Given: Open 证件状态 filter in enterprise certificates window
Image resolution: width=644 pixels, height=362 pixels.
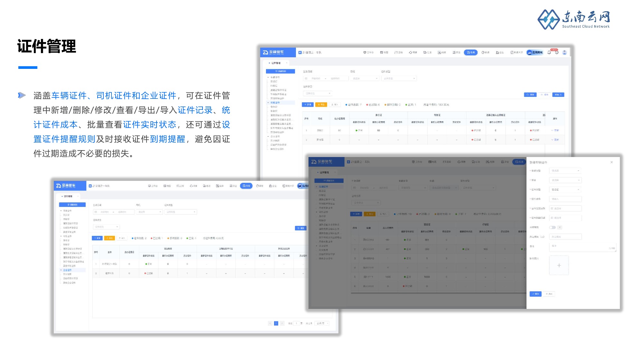Looking at the screenshot, I should (x=106, y=227).
